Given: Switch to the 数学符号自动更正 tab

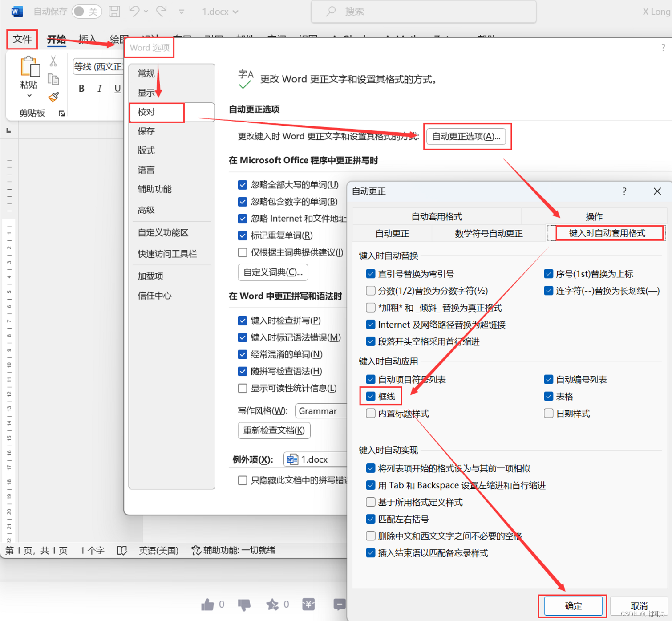Looking at the screenshot, I should click(x=489, y=233).
